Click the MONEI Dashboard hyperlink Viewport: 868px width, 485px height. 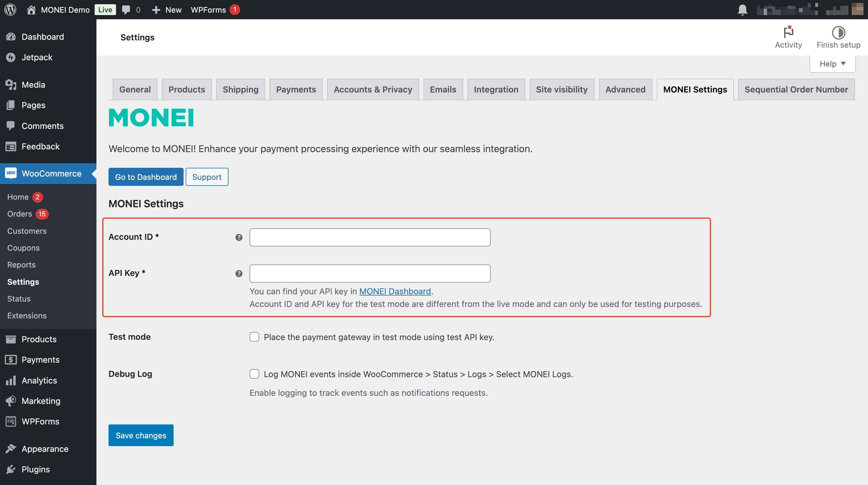click(395, 291)
